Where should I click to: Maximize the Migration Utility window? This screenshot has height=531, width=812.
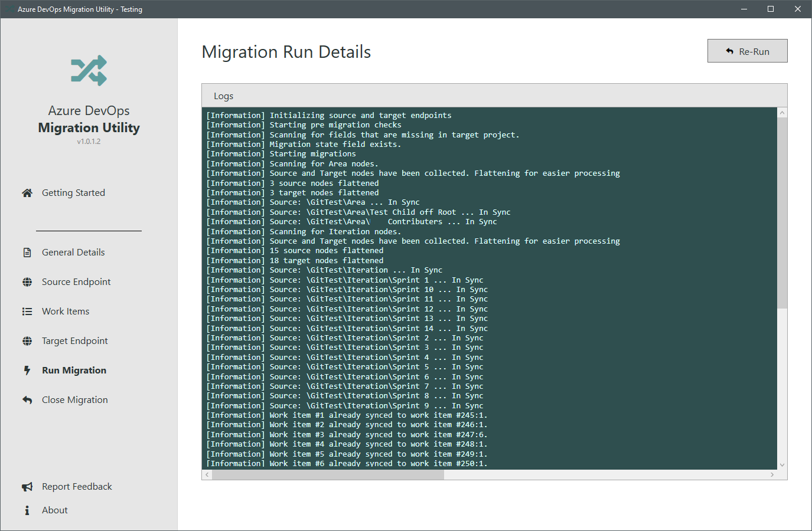tap(771, 9)
